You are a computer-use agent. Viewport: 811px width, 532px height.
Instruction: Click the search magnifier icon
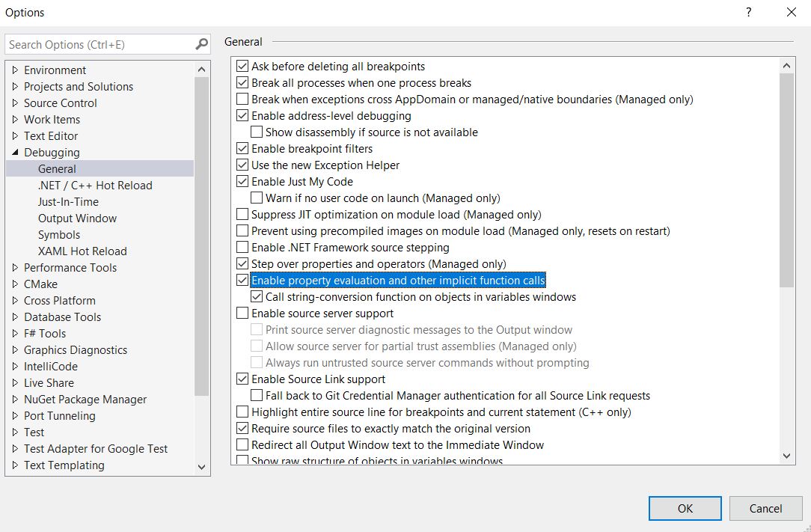[x=201, y=45]
